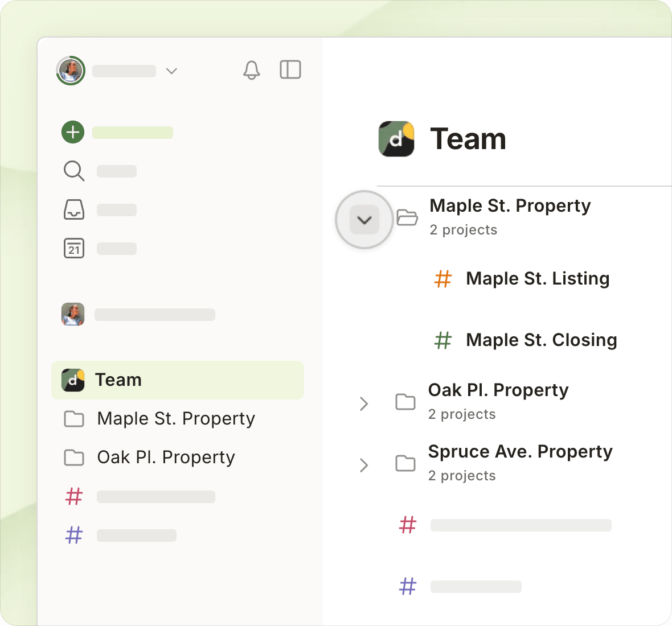Select Oak Pl. Property in main list
672x626 pixels.
pyautogui.click(x=498, y=390)
